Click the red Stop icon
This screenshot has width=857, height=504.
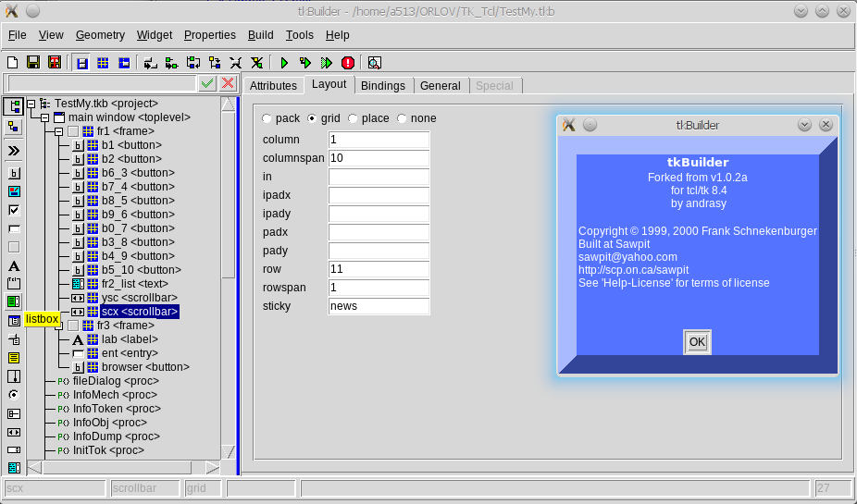[348, 63]
